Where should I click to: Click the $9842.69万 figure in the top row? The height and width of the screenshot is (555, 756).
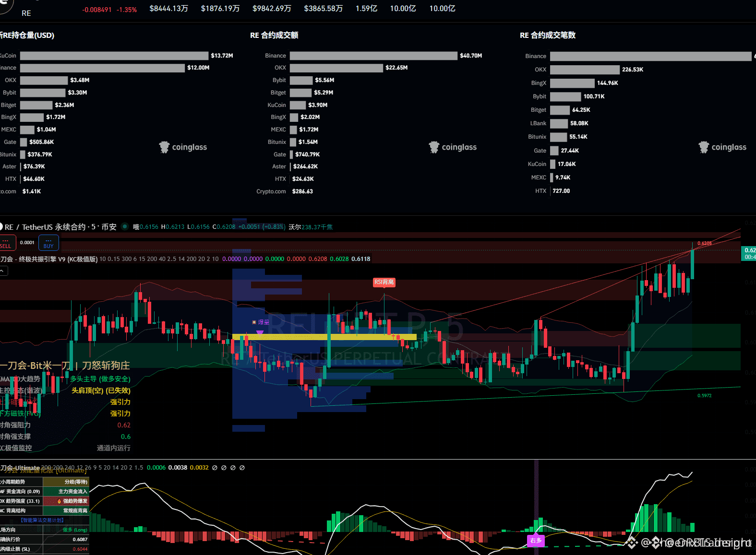tap(272, 9)
